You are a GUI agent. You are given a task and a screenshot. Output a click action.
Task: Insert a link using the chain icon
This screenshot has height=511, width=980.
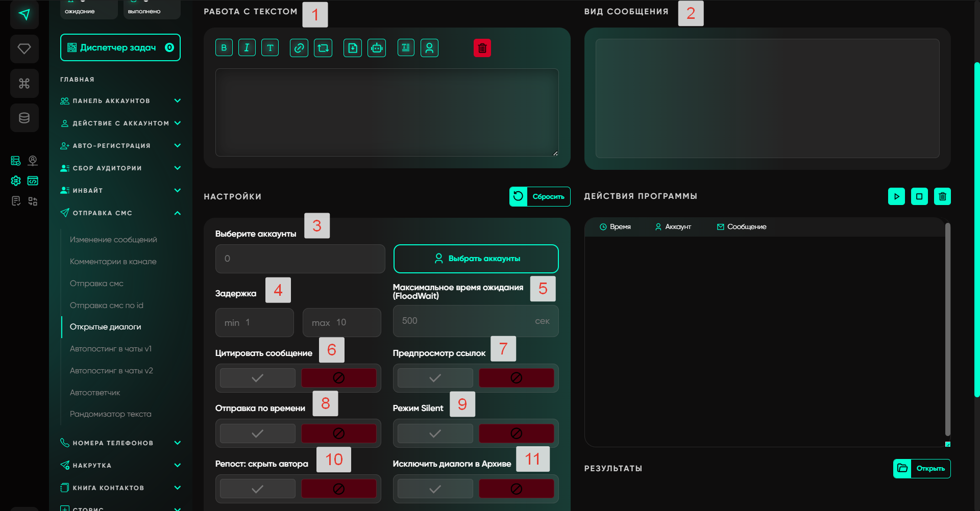click(x=299, y=48)
